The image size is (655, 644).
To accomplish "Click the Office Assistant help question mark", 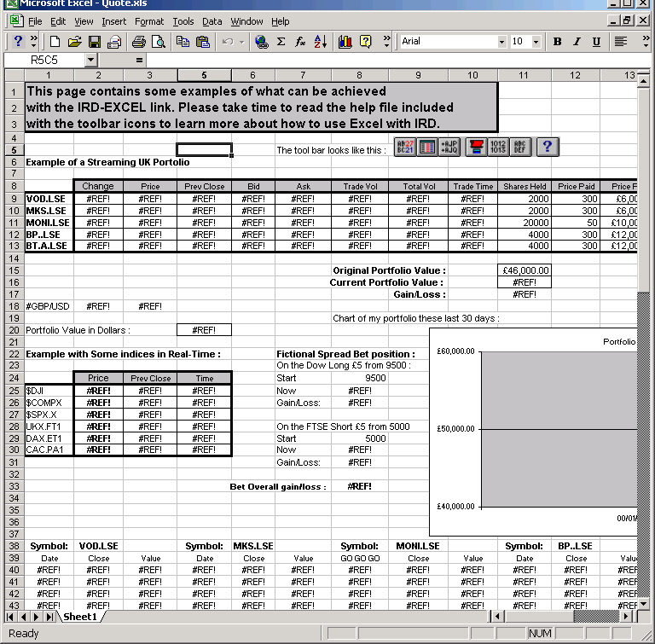I will 18,42.
